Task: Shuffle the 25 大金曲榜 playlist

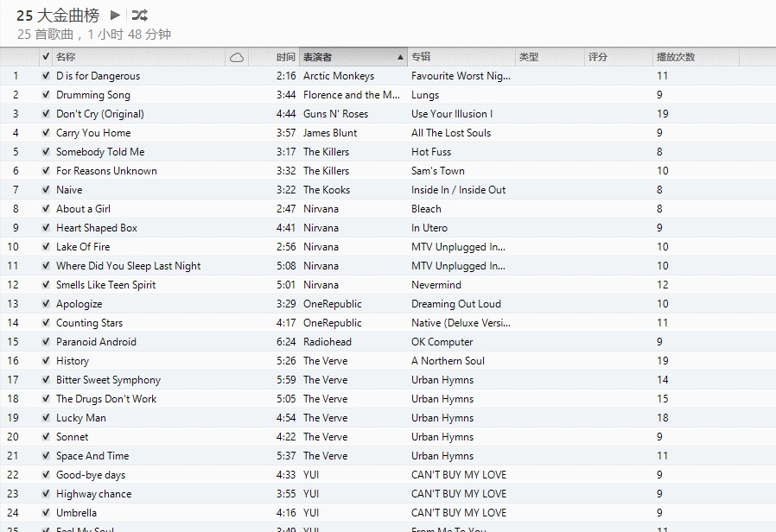Action: point(140,16)
